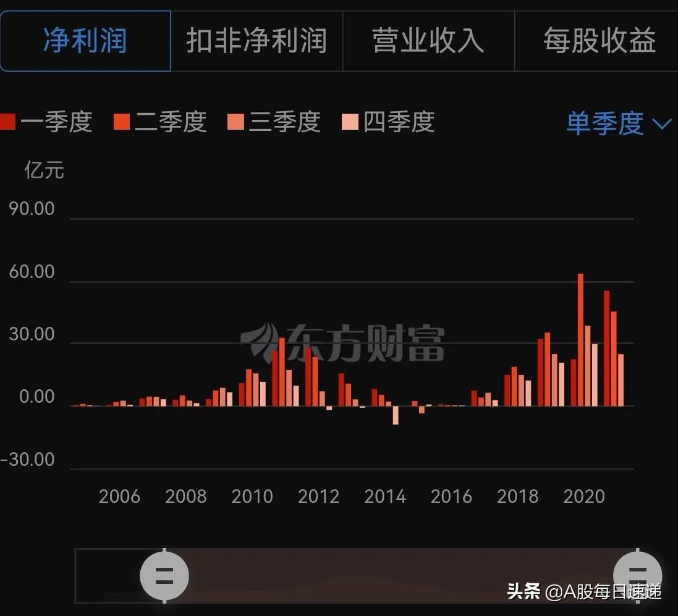Click the 一季度 red color square
678x616 pixels.
7,122
